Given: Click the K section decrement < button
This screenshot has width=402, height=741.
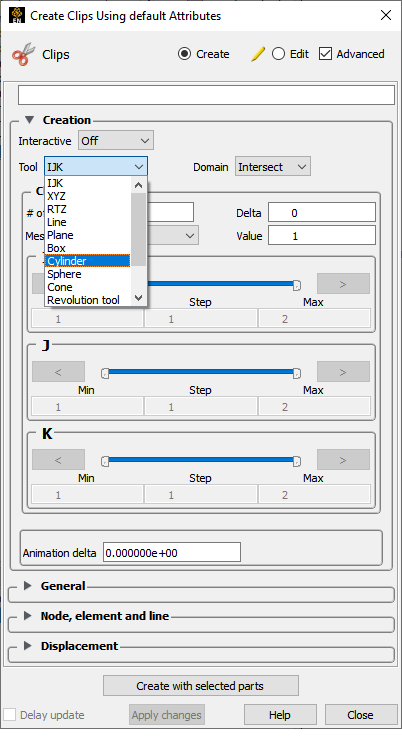Looking at the screenshot, I should (x=58, y=460).
